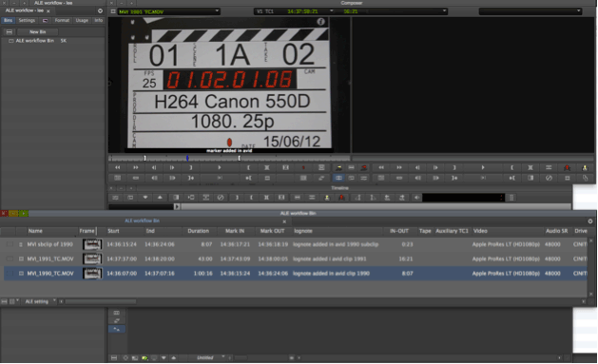Click the Timeline timecode display field
Screen dimensions: 598x364
click(x=463, y=198)
